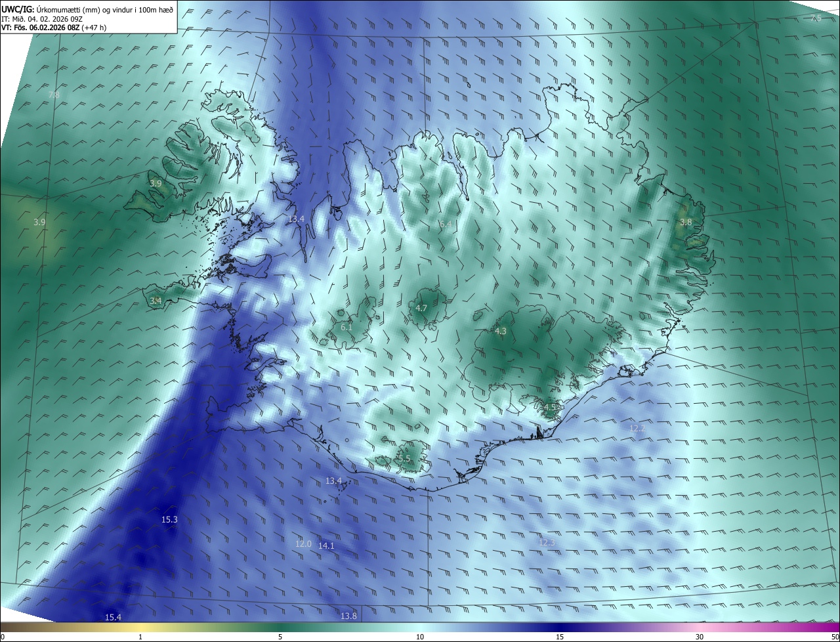Image resolution: width=840 pixels, height=642 pixels.
Task: Click the 15.4 value at the bottom left
Action: point(114,617)
